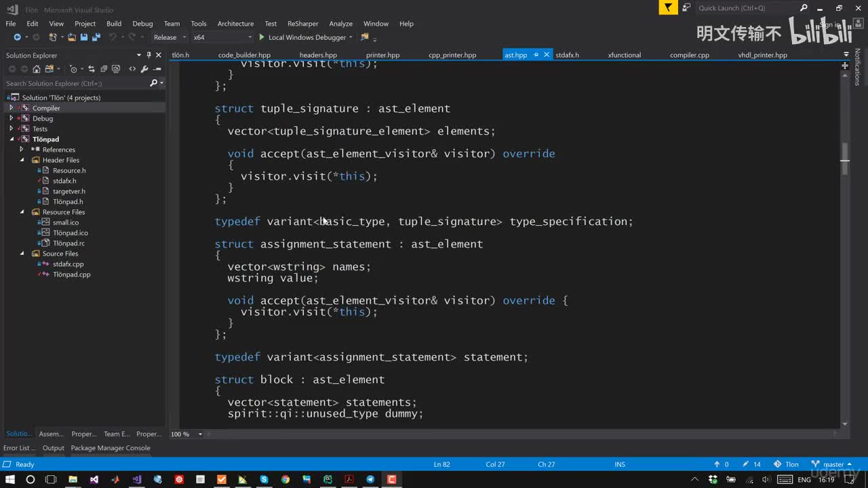Screen dimensions: 868x488
Task: Click the Tlon repository in status bar
Action: tap(787, 464)
